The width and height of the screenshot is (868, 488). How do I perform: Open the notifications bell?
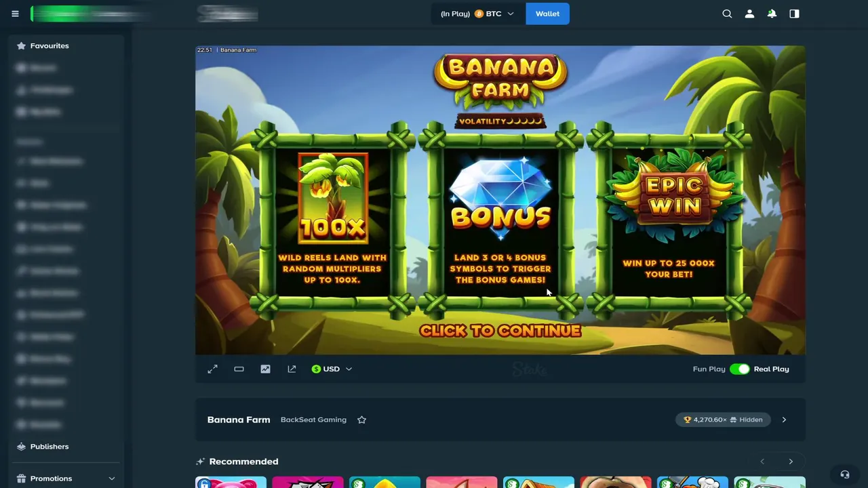tap(772, 14)
